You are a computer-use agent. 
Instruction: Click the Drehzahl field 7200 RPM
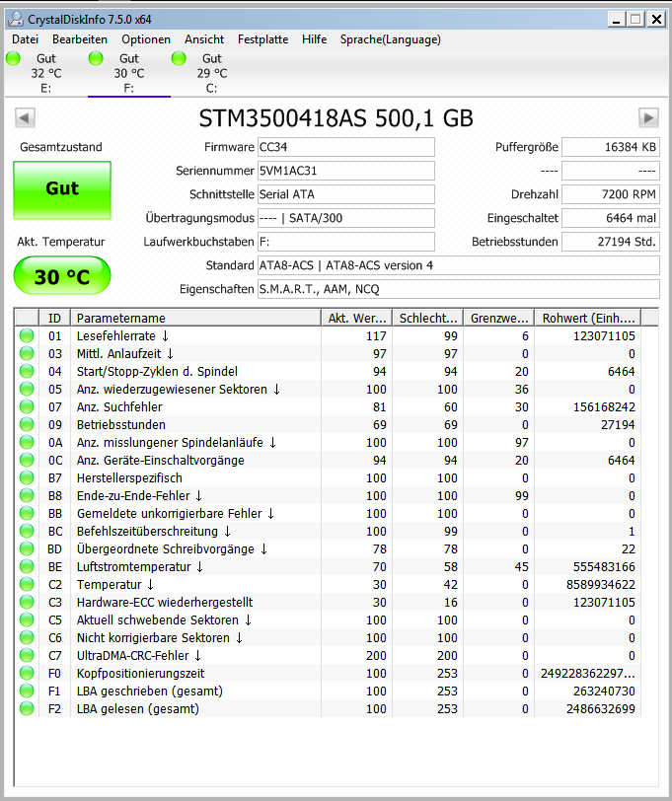(x=611, y=194)
